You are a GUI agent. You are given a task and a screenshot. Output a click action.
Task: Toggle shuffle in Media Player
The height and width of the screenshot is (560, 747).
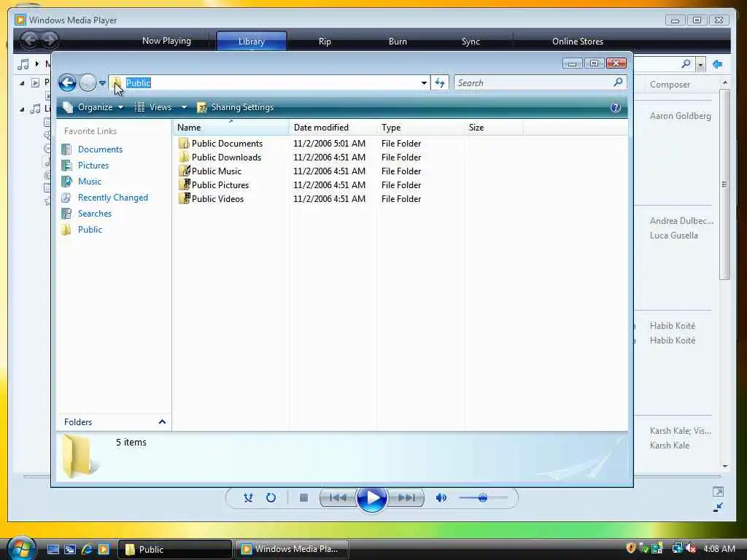[x=248, y=498]
